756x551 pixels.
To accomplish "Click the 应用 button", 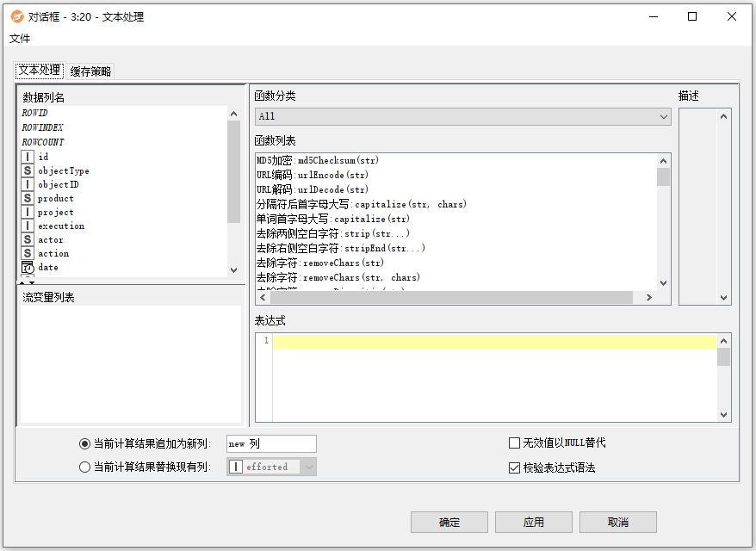I will click(x=533, y=523).
